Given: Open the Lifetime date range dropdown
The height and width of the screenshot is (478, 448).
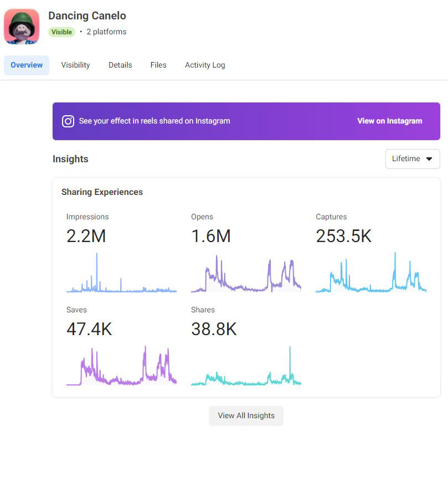Looking at the screenshot, I should point(412,159).
